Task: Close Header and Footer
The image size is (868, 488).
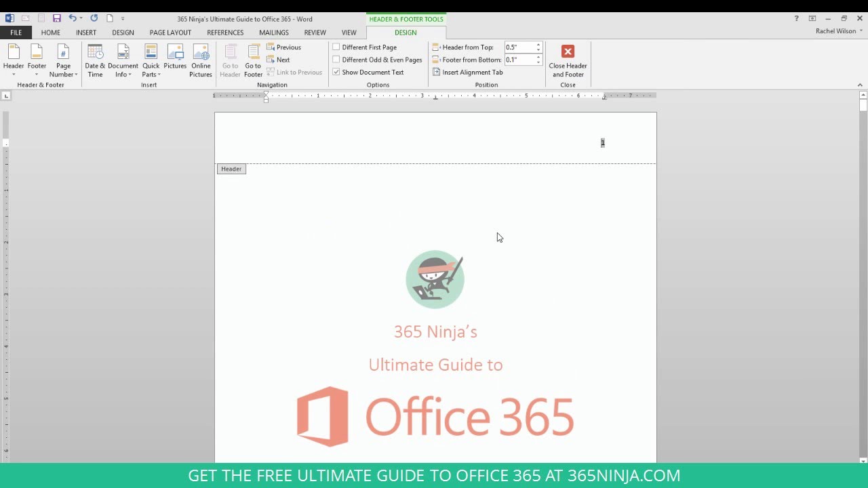Action: [568, 61]
